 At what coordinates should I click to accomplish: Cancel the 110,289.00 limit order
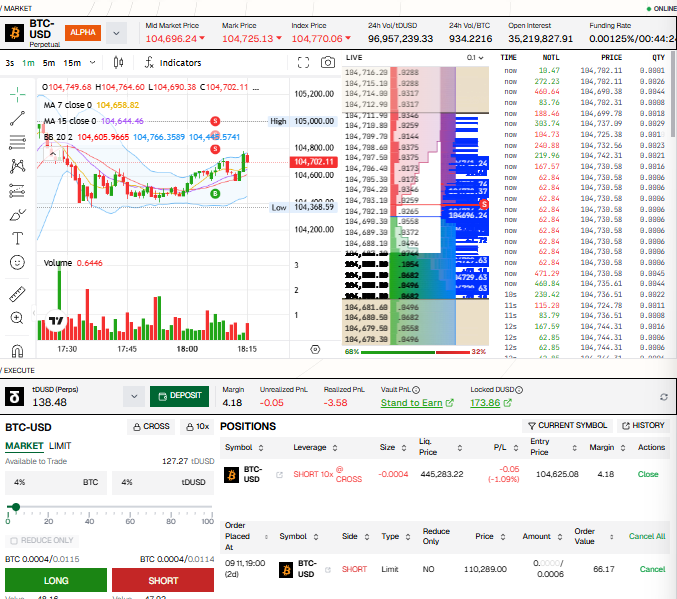pyautogui.click(x=652, y=569)
